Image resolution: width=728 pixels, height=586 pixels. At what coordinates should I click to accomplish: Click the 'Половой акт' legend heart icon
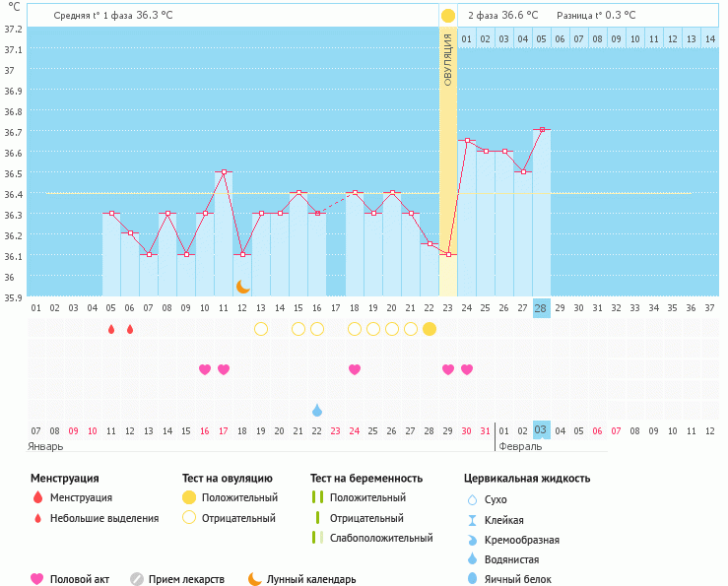point(37,579)
